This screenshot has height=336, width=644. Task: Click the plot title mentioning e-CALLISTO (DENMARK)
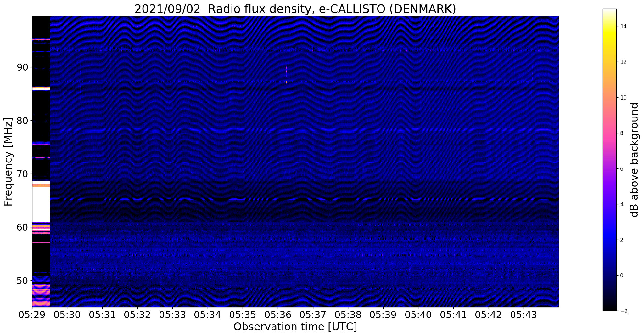(295, 9)
